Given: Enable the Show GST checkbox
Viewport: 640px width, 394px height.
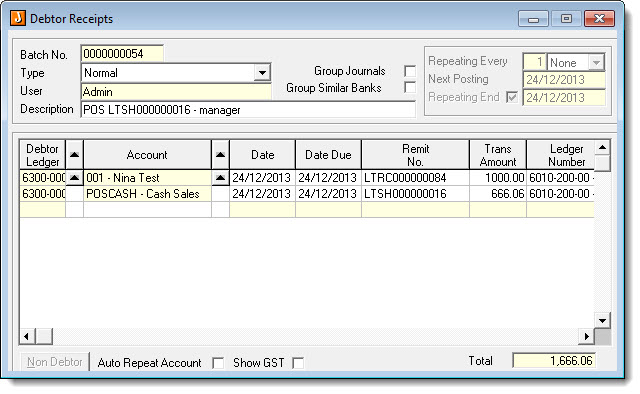Looking at the screenshot, I should point(298,363).
